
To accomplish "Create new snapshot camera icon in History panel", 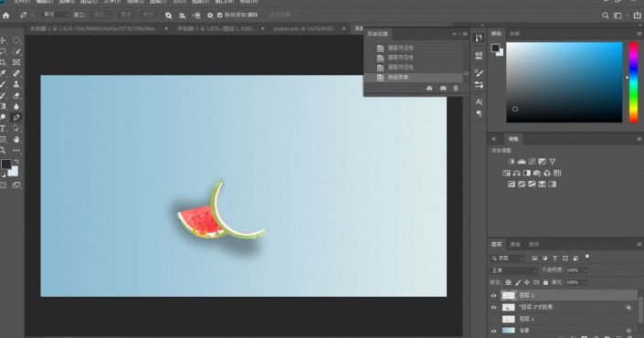I will pos(443,89).
